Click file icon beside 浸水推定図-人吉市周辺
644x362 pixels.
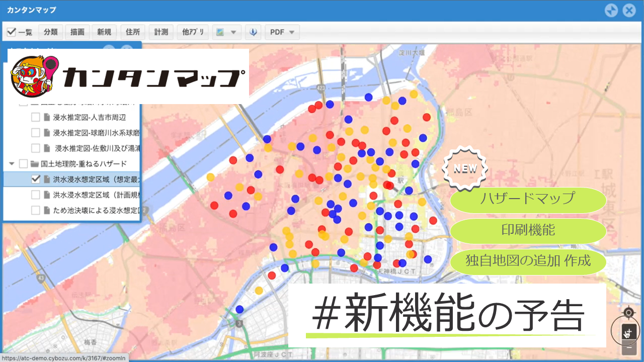pos(47,117)
